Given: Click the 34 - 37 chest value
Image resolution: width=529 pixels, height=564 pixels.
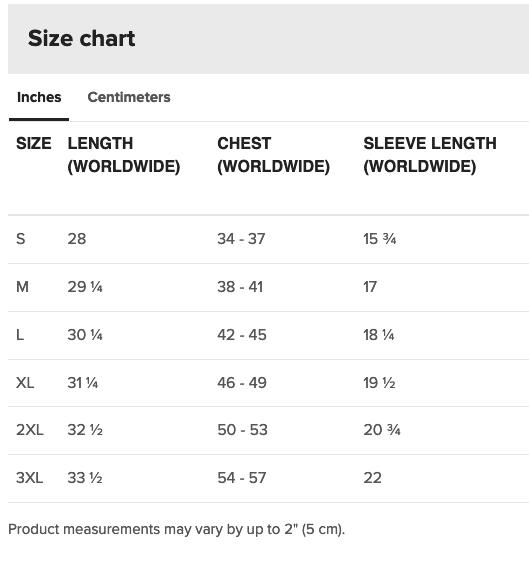Looking at the screenshot, I should point(241,239).
